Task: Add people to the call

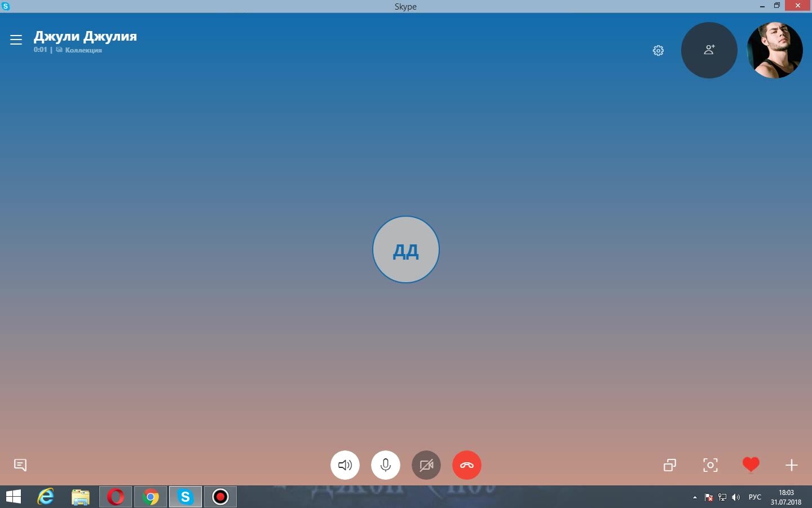Action: click(709, 50)
